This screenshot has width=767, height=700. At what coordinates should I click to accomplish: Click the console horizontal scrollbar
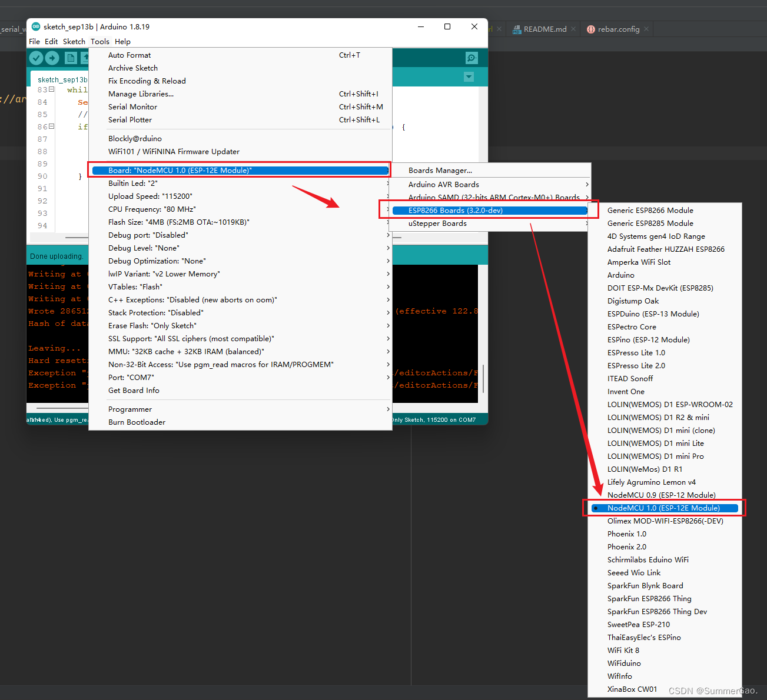pos(62,408)
